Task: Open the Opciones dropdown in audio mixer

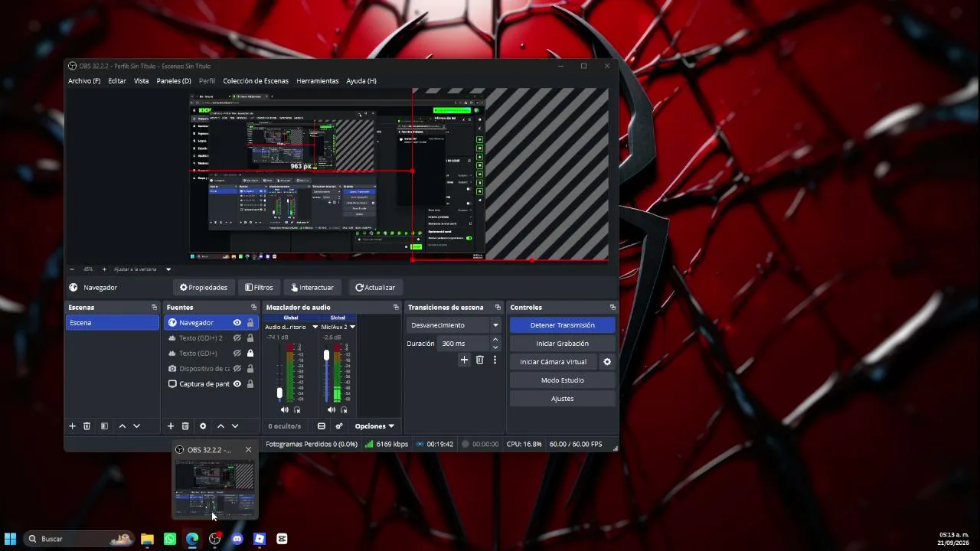Action: pyautogui.click(x=374, y=426)
